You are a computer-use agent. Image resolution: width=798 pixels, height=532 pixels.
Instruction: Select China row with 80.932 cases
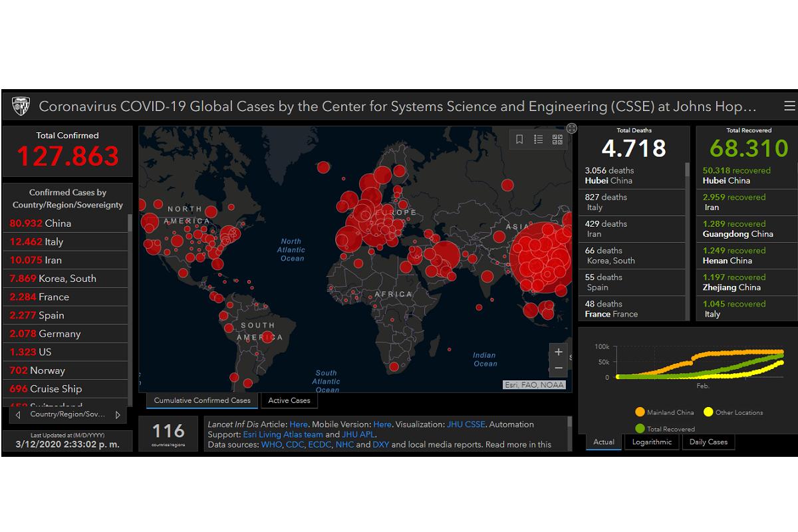(65, 223)
